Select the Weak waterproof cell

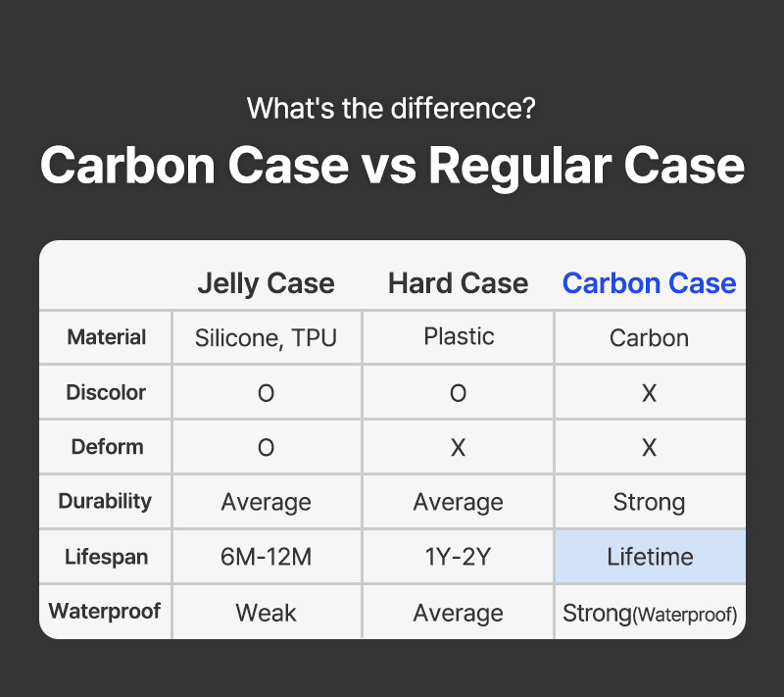pos(266,613)
